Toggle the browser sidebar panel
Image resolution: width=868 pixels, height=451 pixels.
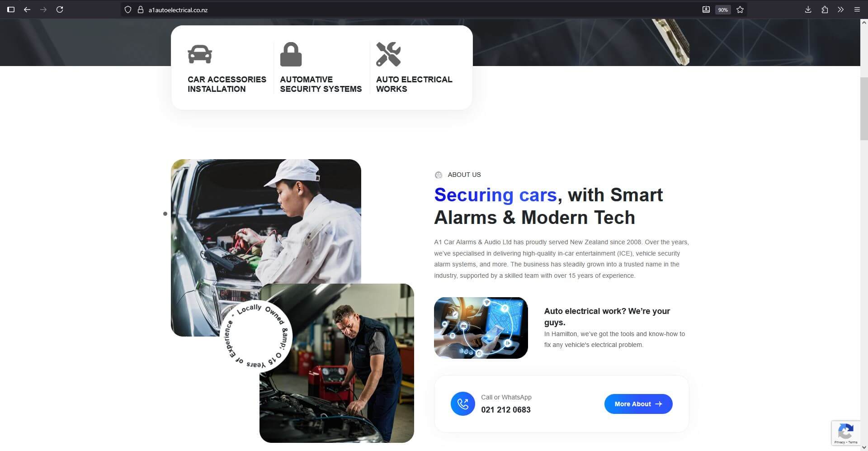[x=11, y=9]
